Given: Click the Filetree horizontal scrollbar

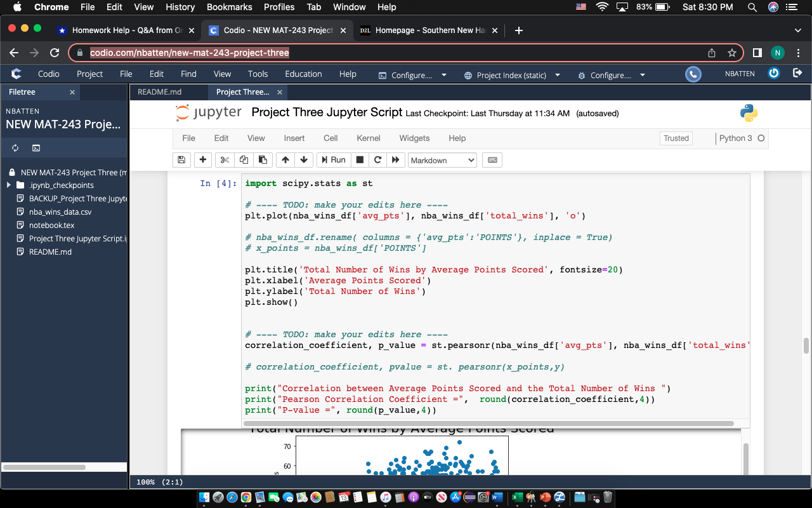Looking at the screenshot, I should (x=44, y=467).
